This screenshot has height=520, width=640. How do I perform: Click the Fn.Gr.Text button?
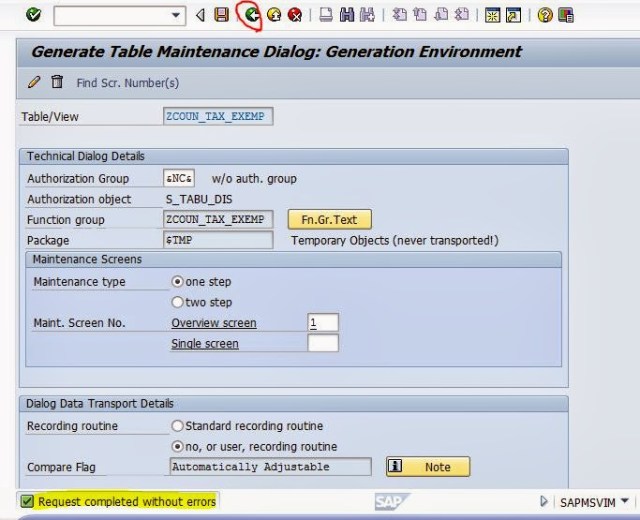(330, 220)
